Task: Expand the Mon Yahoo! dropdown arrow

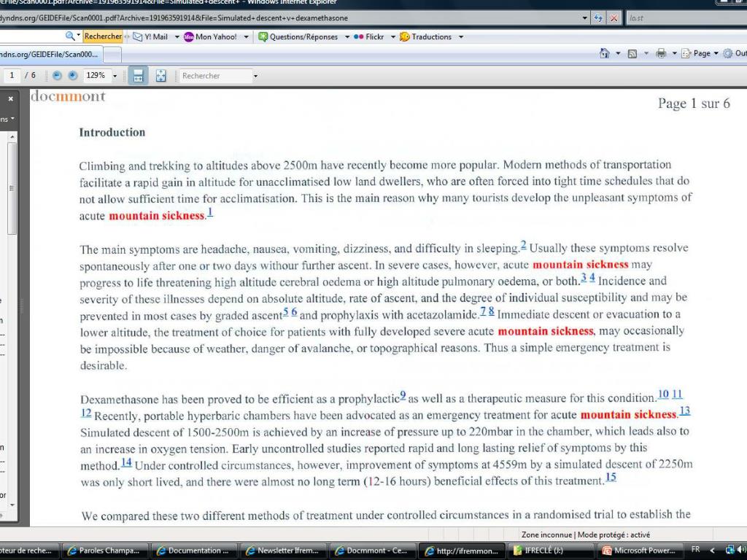Action: point(246,36)
